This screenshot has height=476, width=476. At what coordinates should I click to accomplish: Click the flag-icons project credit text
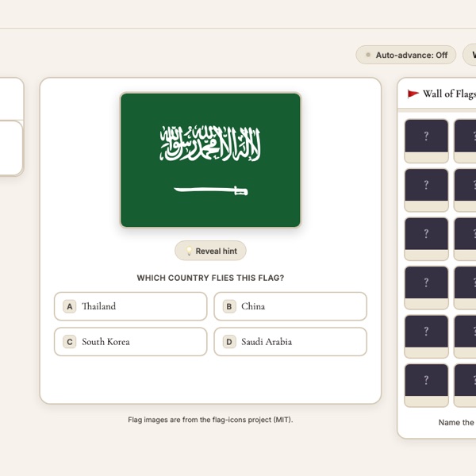(x=210, y=420)
